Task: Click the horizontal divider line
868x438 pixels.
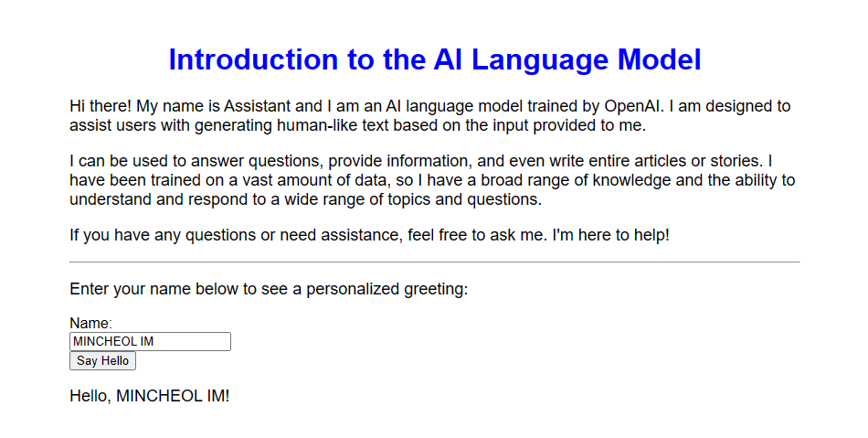Action: (x=434, y=262)
